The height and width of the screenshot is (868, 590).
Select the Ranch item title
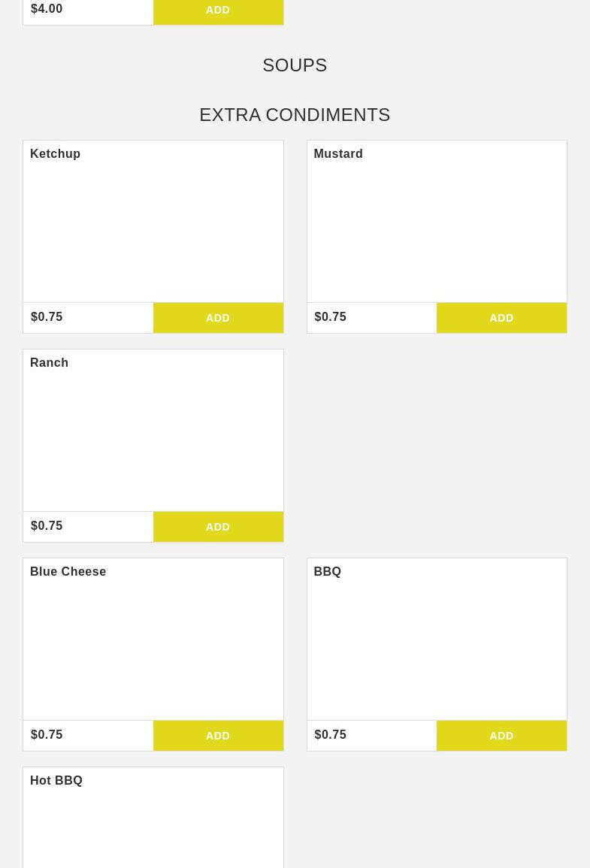50,362
